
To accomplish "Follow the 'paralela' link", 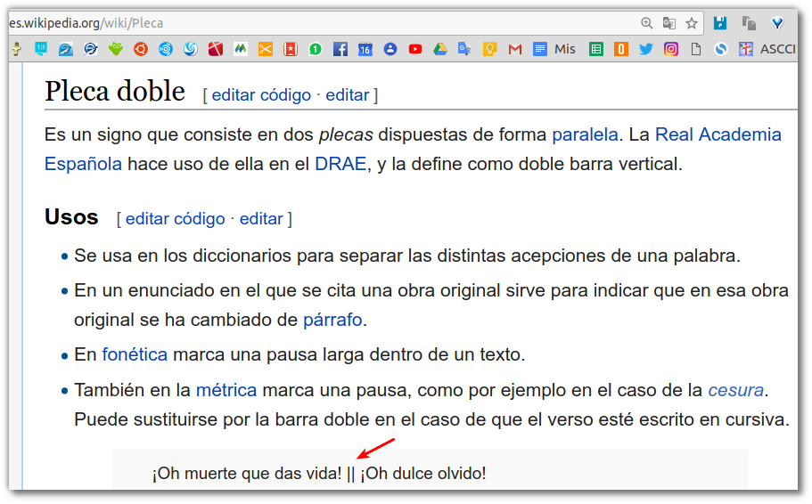I will point(585,134).
